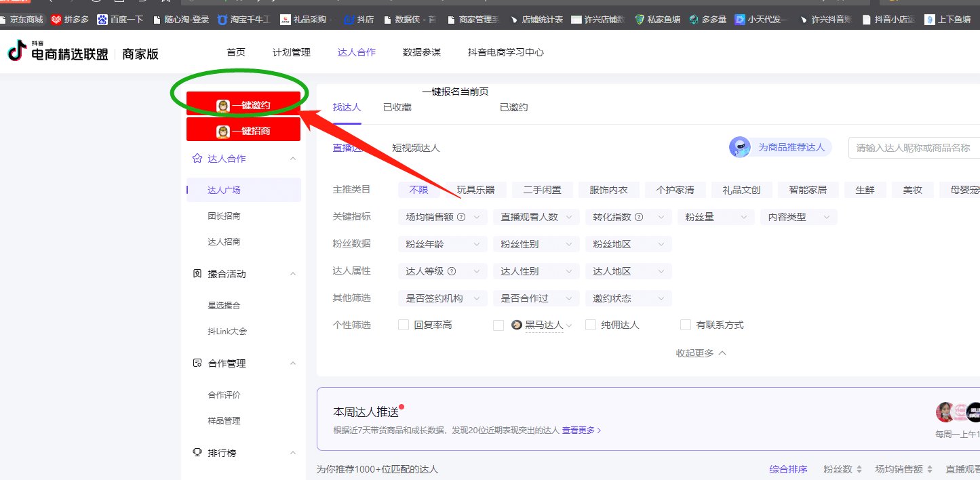Focus the 达人昵称或商品名称 search box
Image resolution: width=980 pixels, height=480 pixels.
(x=914, y=147)
